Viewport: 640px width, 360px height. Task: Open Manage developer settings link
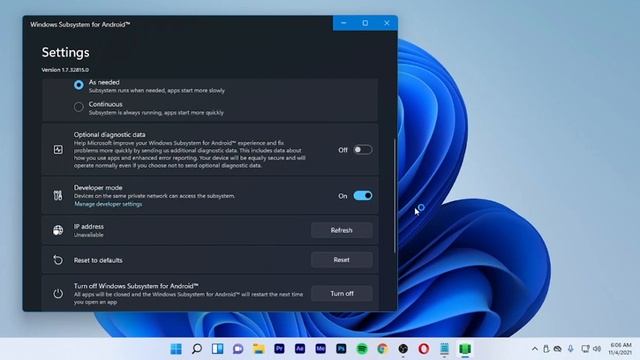click(x=108, y=204)
